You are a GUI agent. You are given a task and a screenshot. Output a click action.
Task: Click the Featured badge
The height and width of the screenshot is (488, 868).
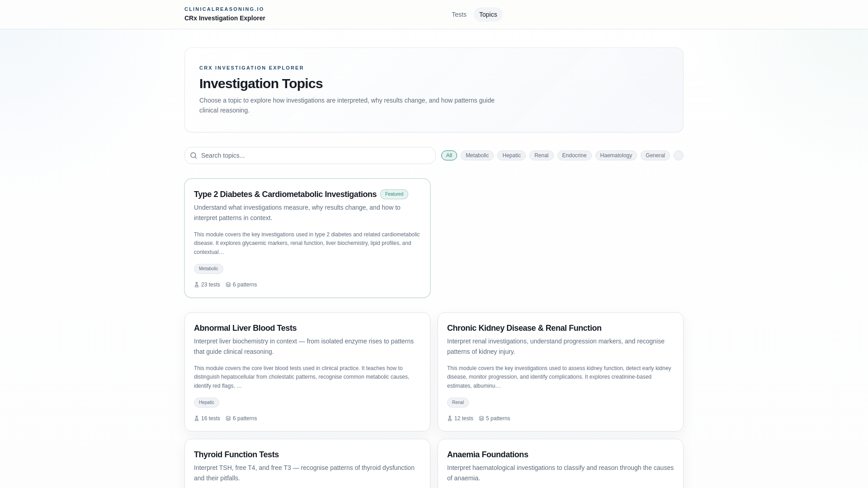coord(394,194)
